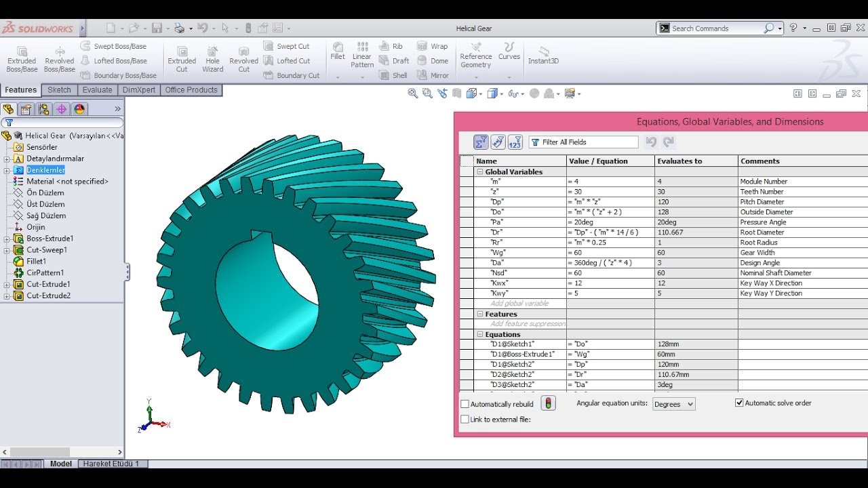
Task: Enable the Automatically rebuild checkbox
Action: (465, 403)
